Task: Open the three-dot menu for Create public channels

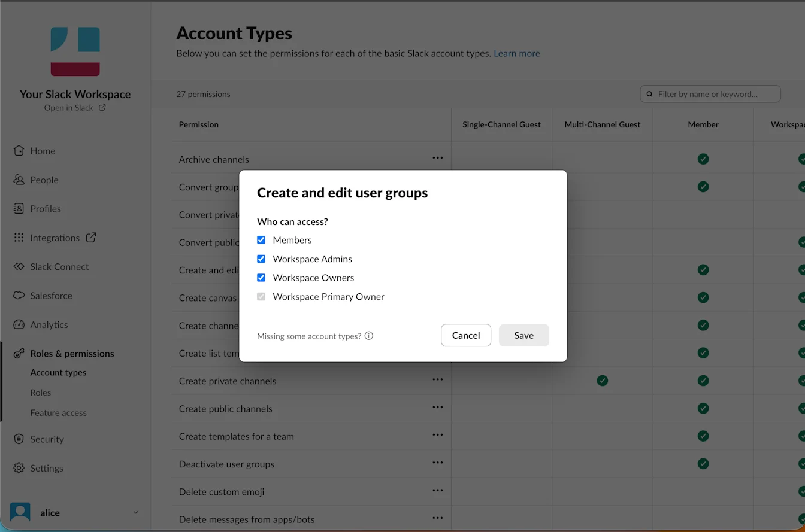Action: [438, 408]
